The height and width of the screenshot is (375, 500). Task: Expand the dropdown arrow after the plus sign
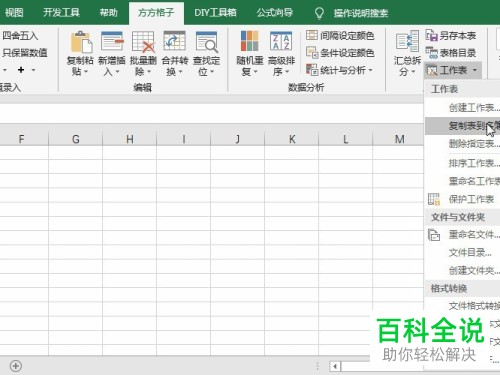point(33,70)
